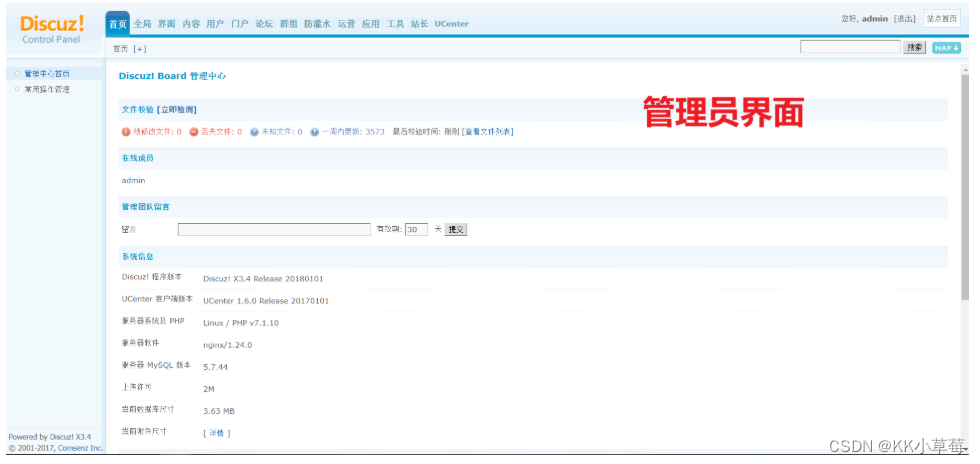Click the database size '3.63 MB' value
Screen dimensions: 980x464
(x=219, y=411)
